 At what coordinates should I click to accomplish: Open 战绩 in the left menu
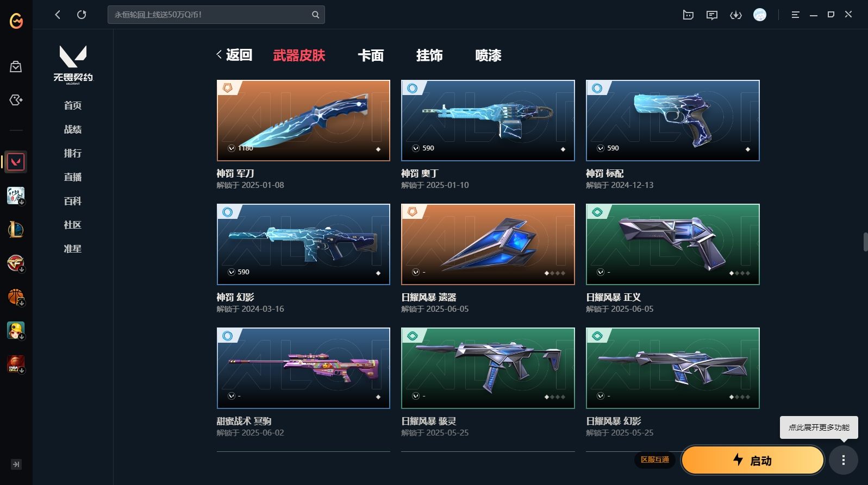pos(73,129)
